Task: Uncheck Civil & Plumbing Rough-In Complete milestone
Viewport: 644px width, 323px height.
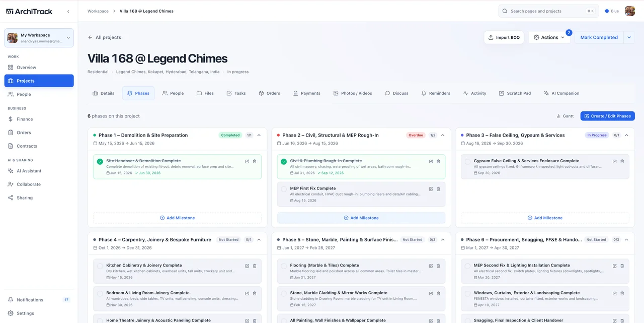Action: pos(284,162)
